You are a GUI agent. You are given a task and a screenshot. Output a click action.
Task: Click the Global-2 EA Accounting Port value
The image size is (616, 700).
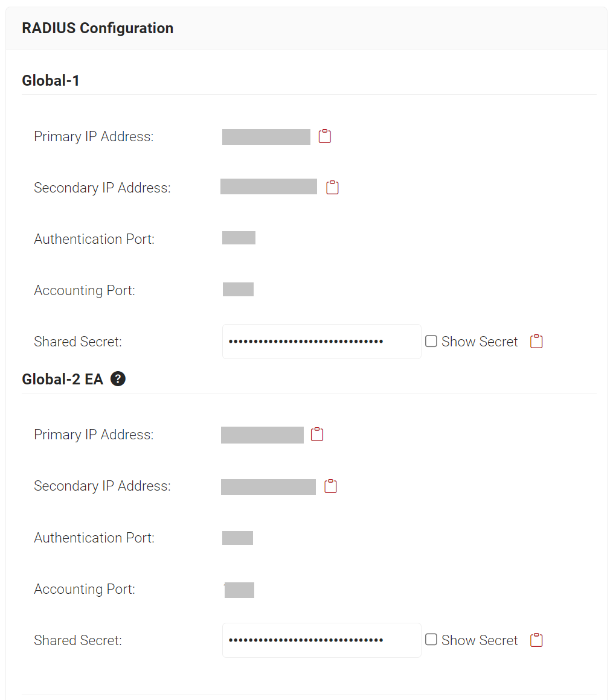pos(239,590)
